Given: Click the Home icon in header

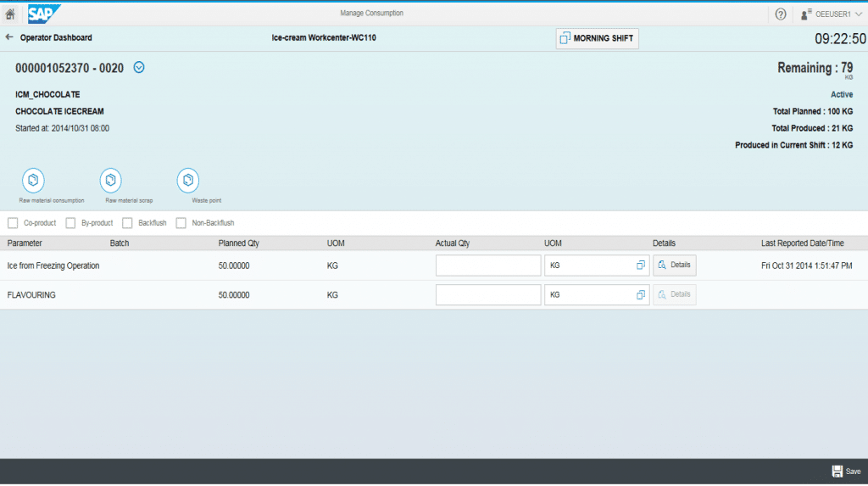Looking at the screenshot, I should tap(10, 14).
